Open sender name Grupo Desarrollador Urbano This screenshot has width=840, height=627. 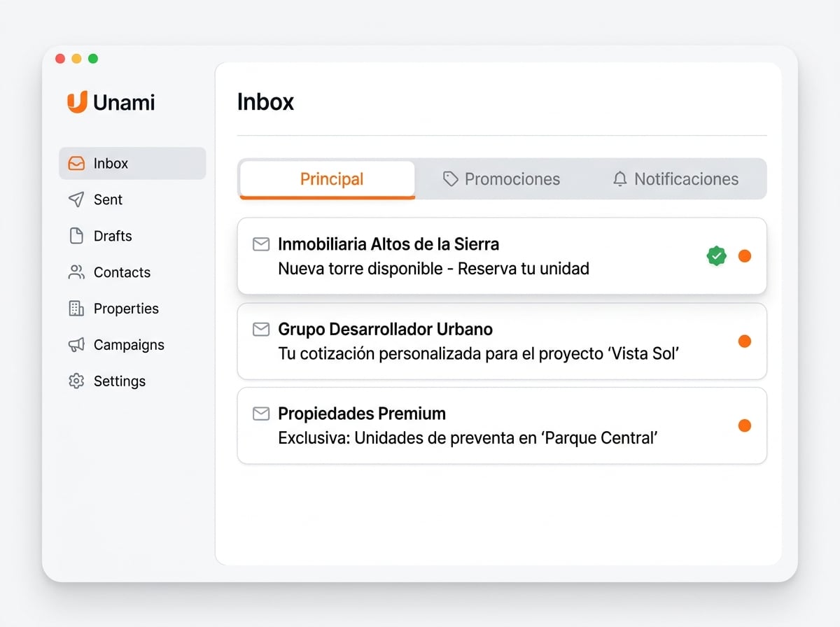coord(385,329)
